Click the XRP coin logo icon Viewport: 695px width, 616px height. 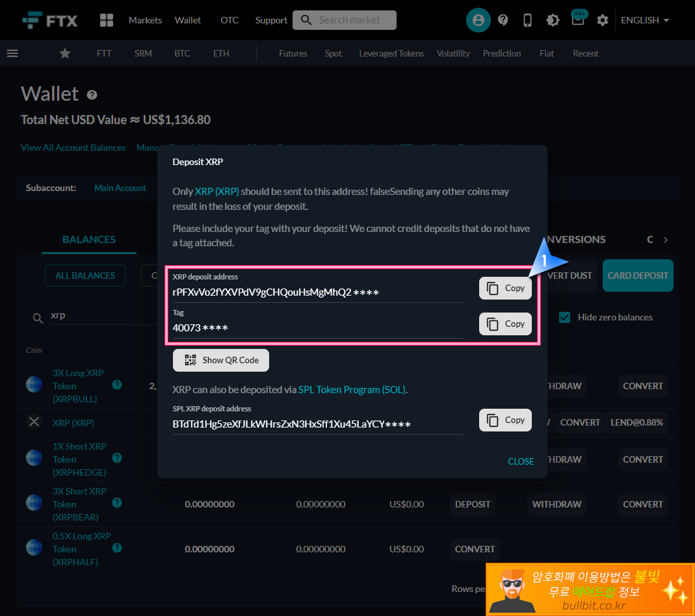tap(34, 422)
